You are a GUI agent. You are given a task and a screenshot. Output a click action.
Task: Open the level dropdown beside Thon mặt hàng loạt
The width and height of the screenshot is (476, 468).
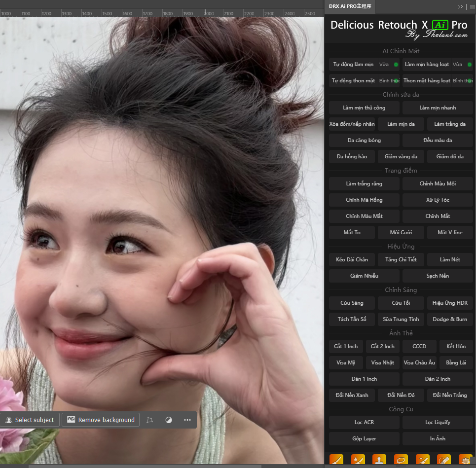coord(462,81)
